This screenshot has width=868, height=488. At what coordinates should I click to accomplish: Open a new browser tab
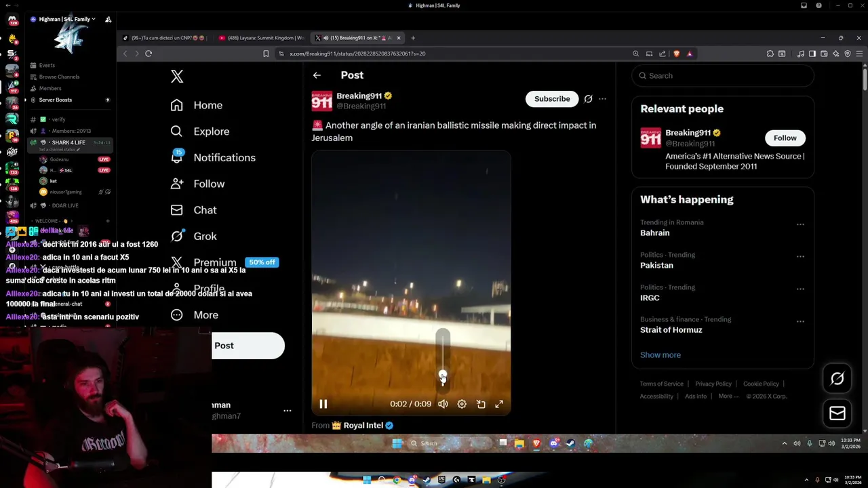tap(414, 38)
